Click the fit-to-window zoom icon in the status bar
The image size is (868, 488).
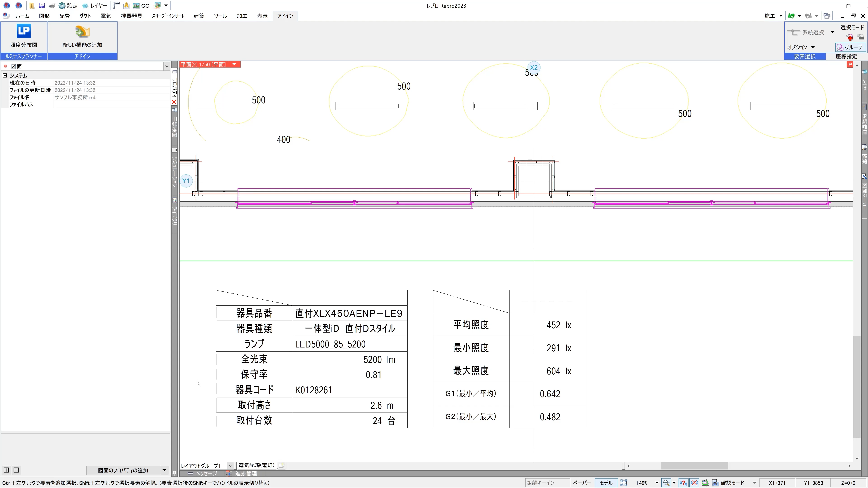click(x=624, y=483)
